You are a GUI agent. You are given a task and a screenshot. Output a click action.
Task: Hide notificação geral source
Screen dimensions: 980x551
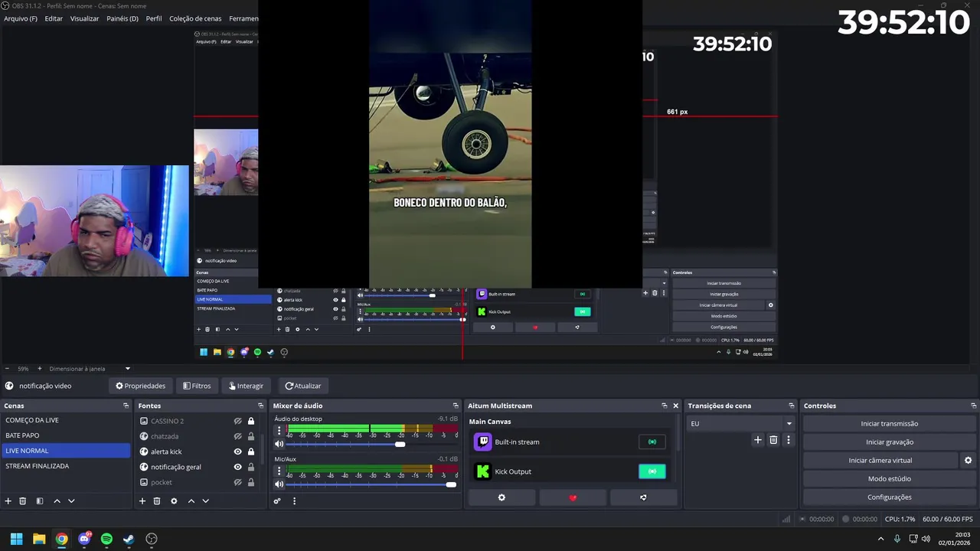point(237,467)
